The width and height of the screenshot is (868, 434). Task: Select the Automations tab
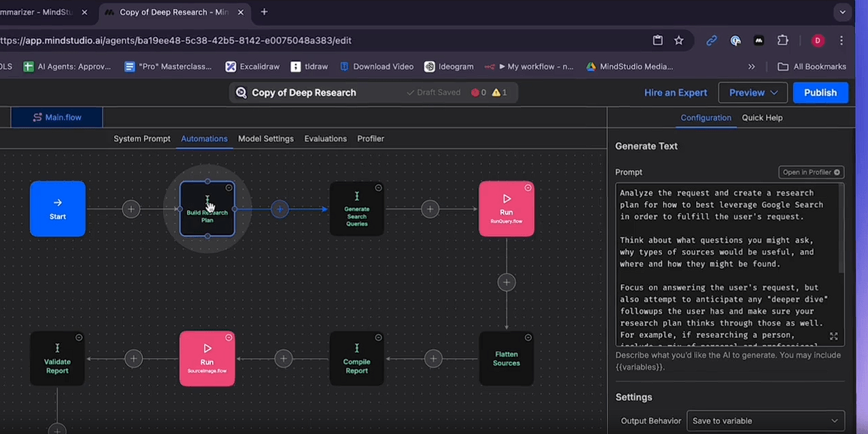[x=204, y=138]
